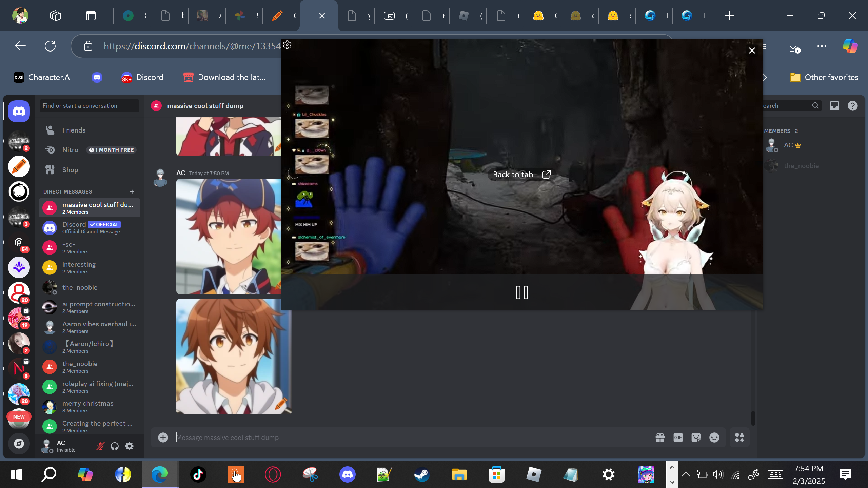Click the chat search magnifier icon

(x=815, y=106)
